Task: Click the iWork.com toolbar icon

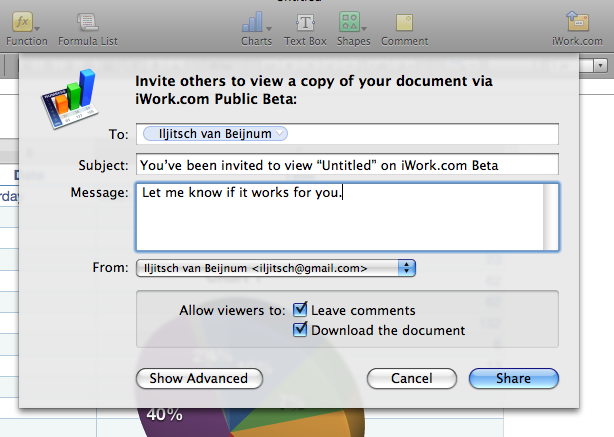Action: coord(577,22)
